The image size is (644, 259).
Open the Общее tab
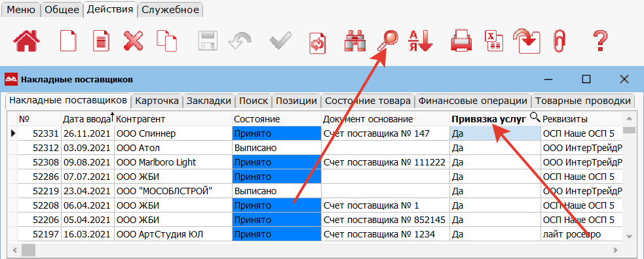click(x=62, y=10)
